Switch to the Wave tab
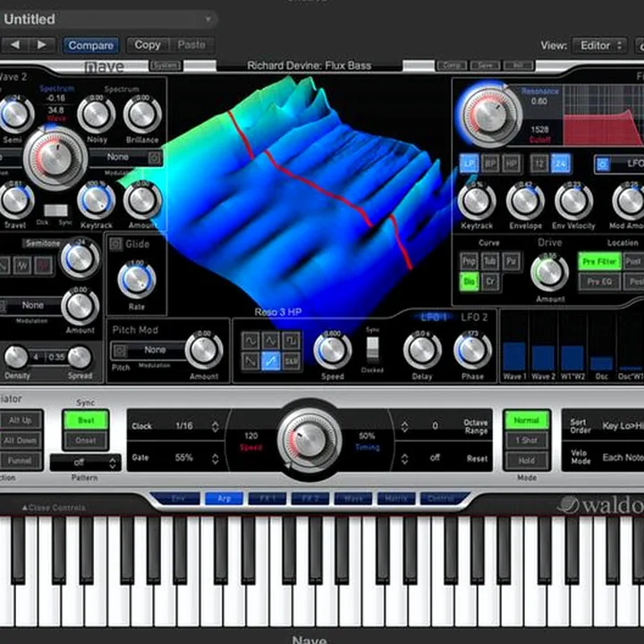This screenshot has height=644, width=644. [x=353, y=498]
